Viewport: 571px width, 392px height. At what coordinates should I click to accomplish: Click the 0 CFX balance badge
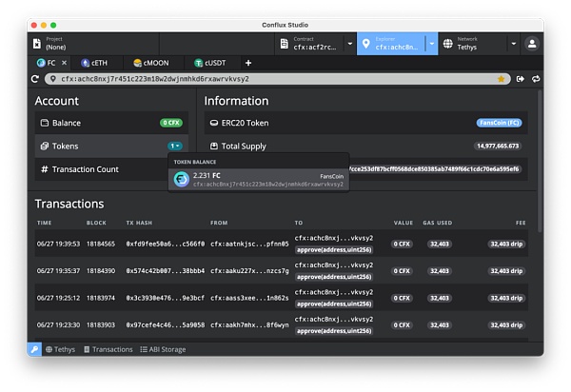171,123
